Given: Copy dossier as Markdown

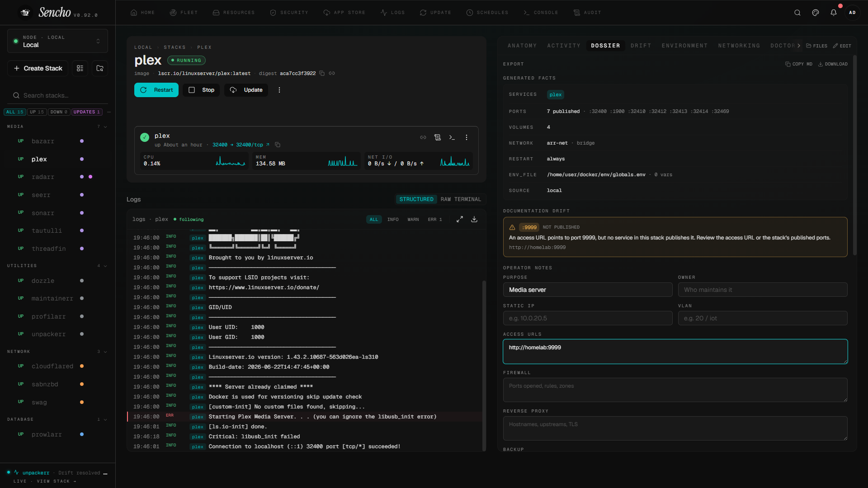Looking at the screenshot, I should pyautogui.click(x=799, y=64).
